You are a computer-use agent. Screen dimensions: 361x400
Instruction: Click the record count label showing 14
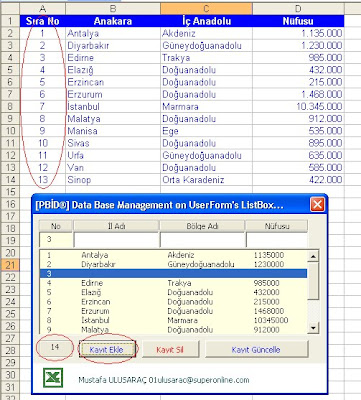[x=55, y=347]
